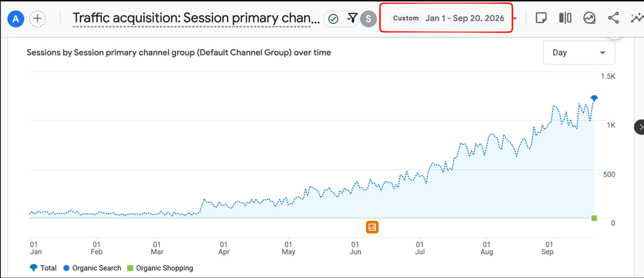
Task: Click the gray 'S' avatar badge
Action: 369,18
